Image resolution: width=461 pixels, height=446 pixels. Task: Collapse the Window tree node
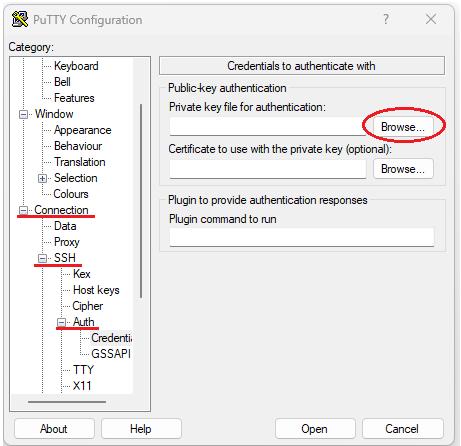point(23,114)
